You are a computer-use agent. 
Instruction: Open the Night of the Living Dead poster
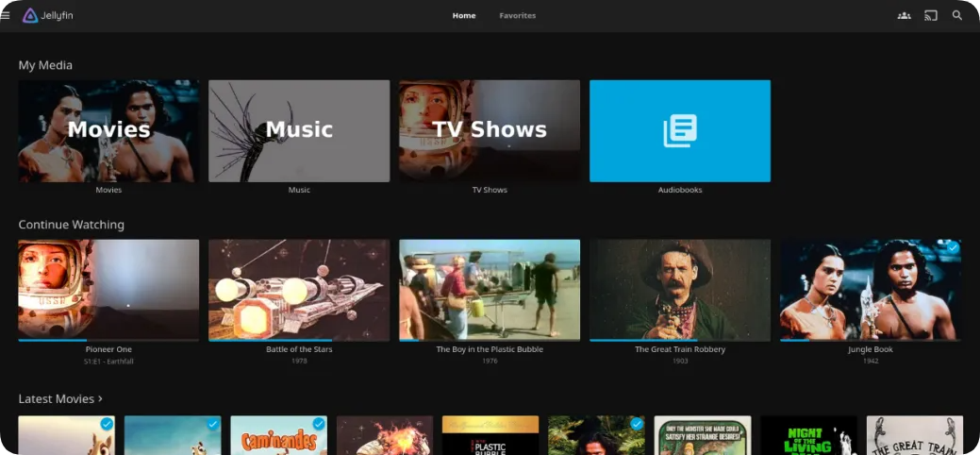pos(808,436)
